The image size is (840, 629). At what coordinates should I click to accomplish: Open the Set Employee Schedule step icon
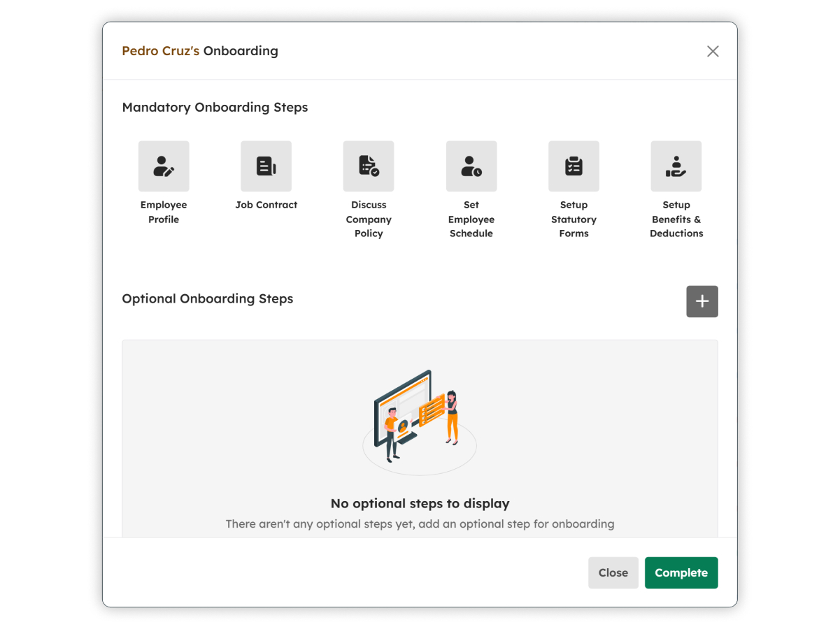pos(471,166)
